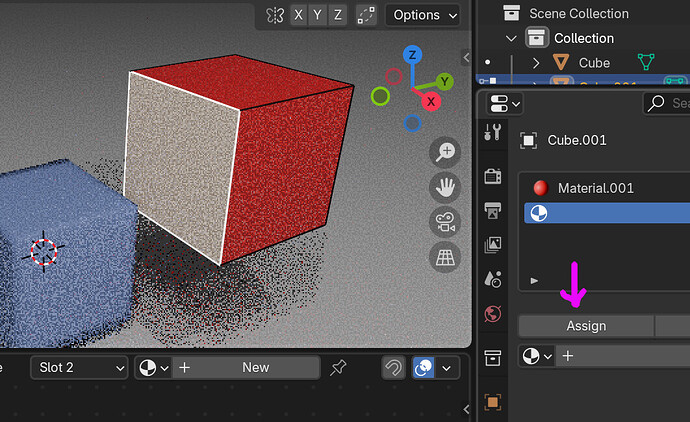The height and width of the screenshot is (422, 690).
Task: Click the Assign button
Action: coord(586,326)
